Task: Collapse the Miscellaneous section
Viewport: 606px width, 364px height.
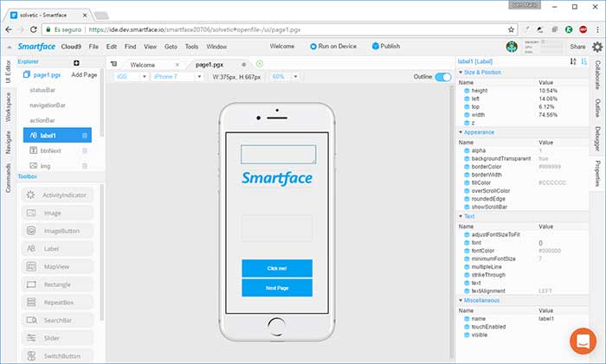Action: click(x=461, y=300)
